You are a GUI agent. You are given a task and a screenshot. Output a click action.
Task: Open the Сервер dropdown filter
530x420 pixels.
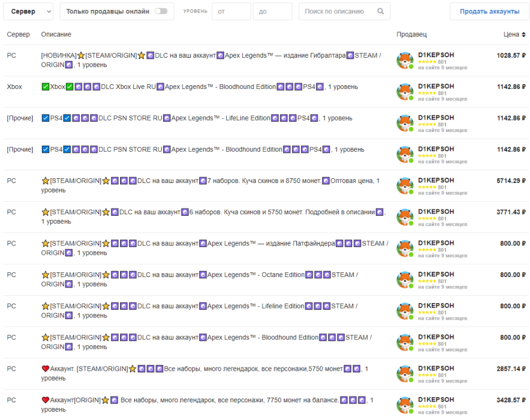(x=28, y=11)
